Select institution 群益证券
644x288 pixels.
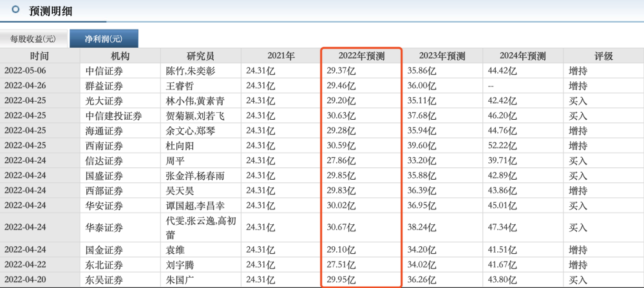[104, 86]
